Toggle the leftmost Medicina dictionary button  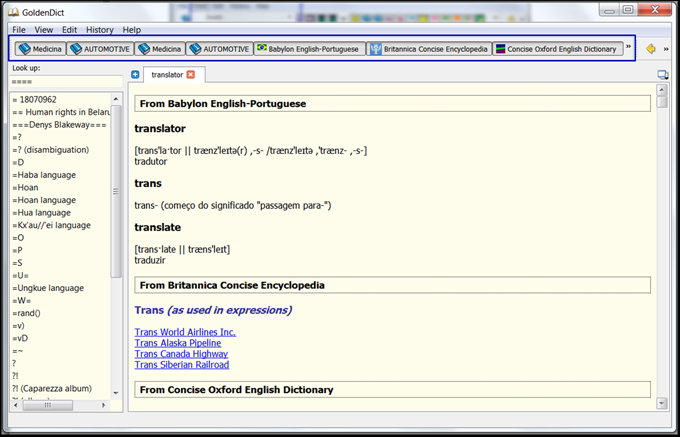[x=41, y=49]
